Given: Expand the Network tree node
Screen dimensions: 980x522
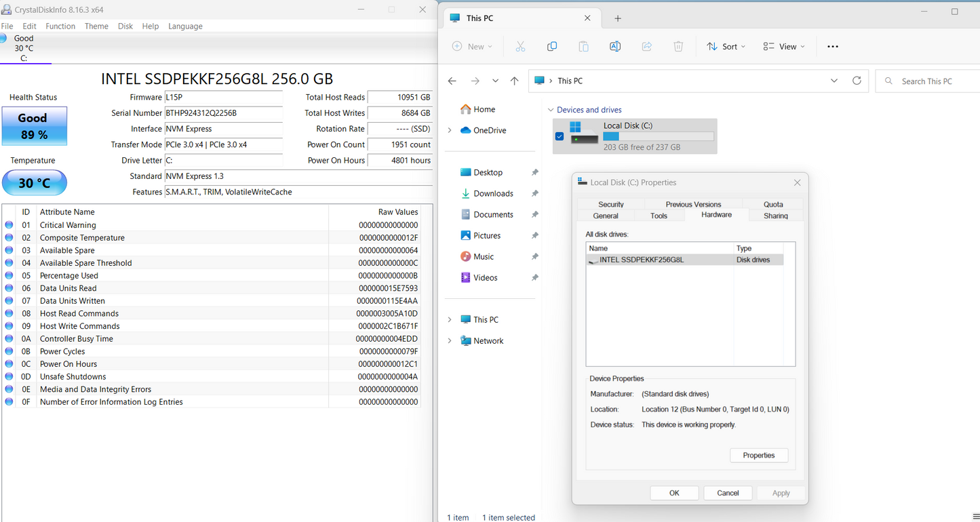Looking at the screenshot, I should point(450,340).
